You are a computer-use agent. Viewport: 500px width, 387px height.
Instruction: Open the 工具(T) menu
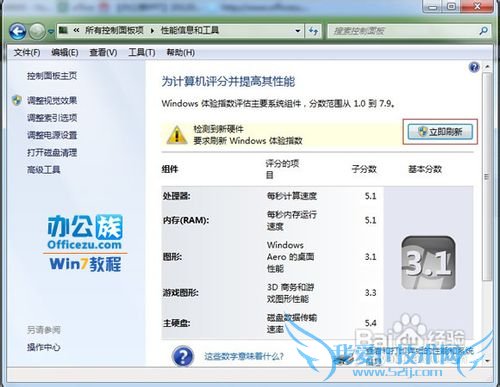(x=142, y=52)
